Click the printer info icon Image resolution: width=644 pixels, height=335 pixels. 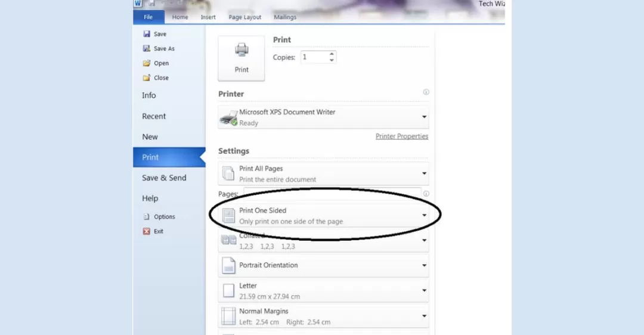click(x=426, y=92)
